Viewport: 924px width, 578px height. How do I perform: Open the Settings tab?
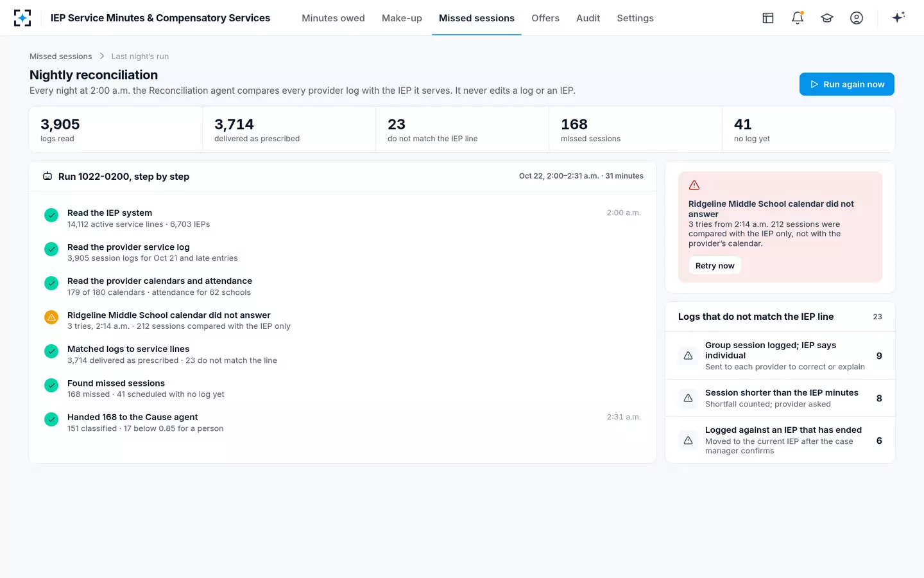tap(635, 18)
